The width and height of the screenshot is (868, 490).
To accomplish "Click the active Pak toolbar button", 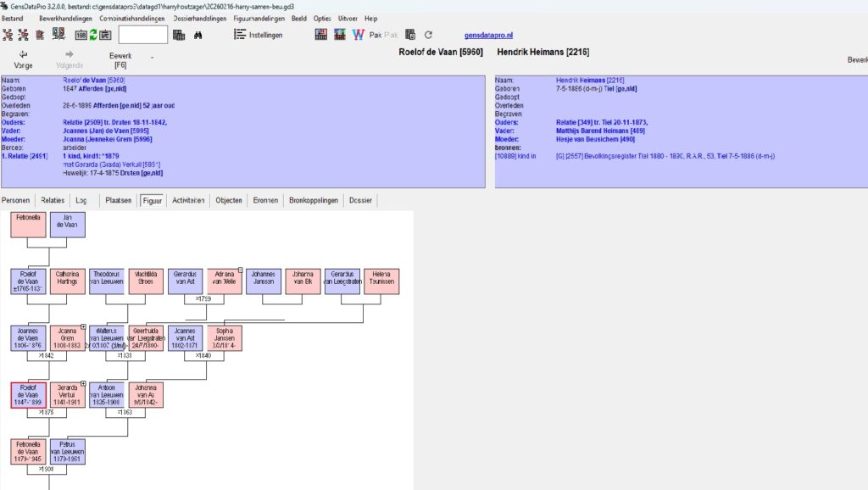I will 376,35.
